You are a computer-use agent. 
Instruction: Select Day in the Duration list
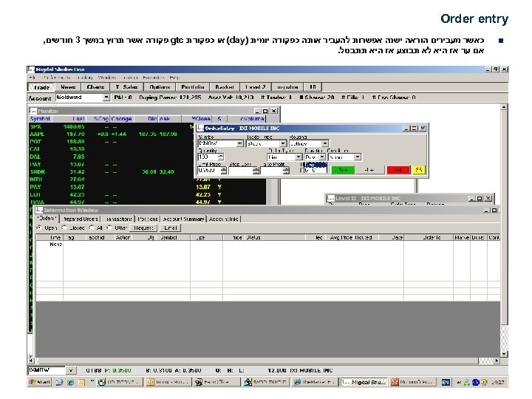coord(316,165)
